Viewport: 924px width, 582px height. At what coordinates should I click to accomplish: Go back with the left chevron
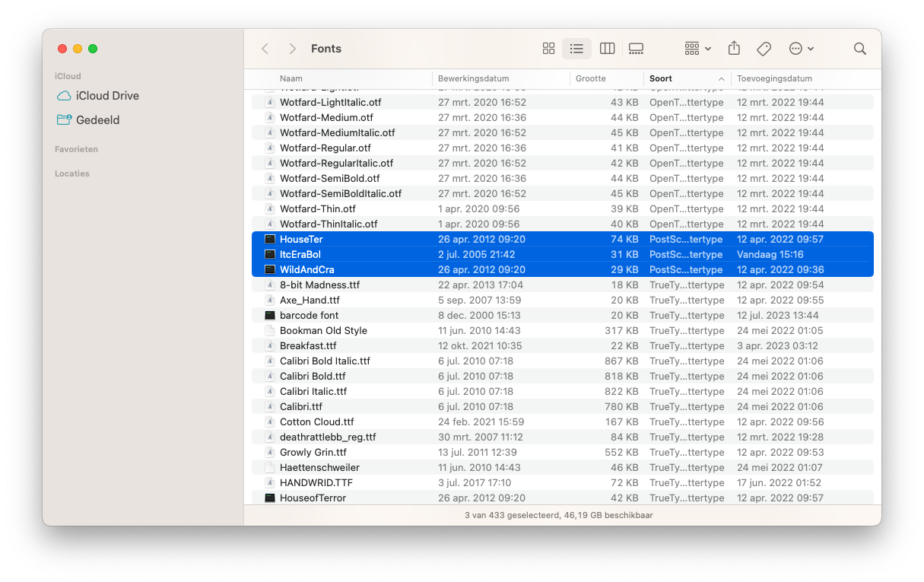265,49
